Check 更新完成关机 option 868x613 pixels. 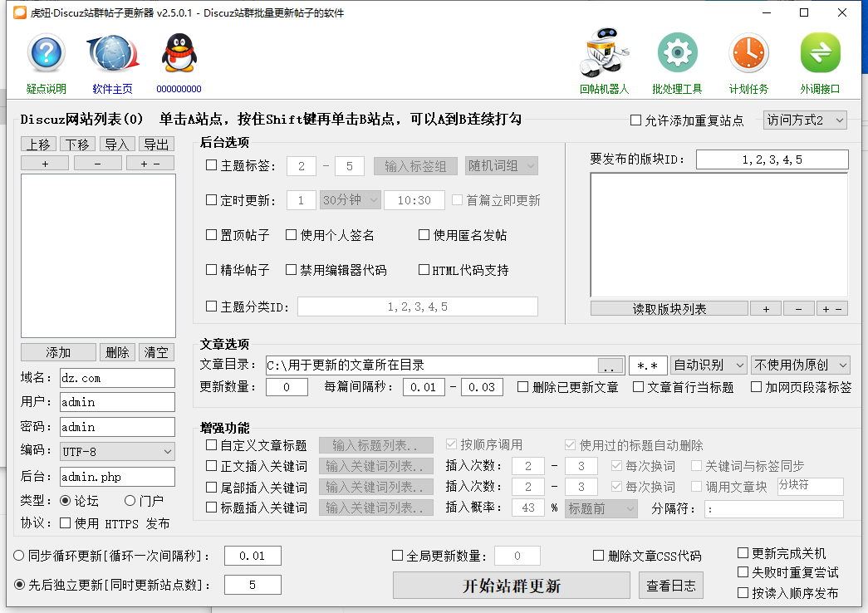tap(743, 552)
